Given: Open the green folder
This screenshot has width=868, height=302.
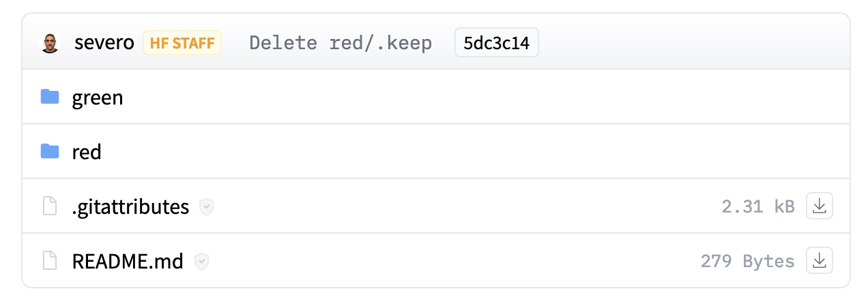Looking at the screenshot, I should (98, 98).
